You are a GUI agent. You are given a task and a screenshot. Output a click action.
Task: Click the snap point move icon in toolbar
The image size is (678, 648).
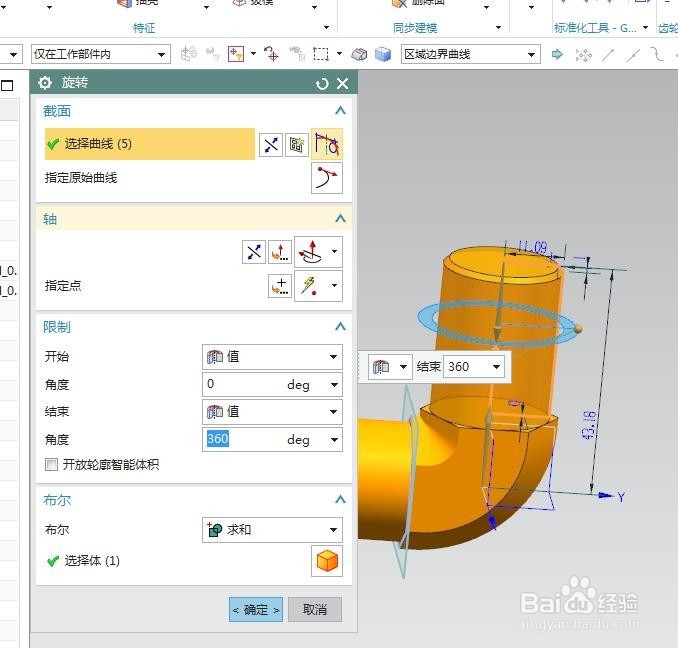(272, 54)
